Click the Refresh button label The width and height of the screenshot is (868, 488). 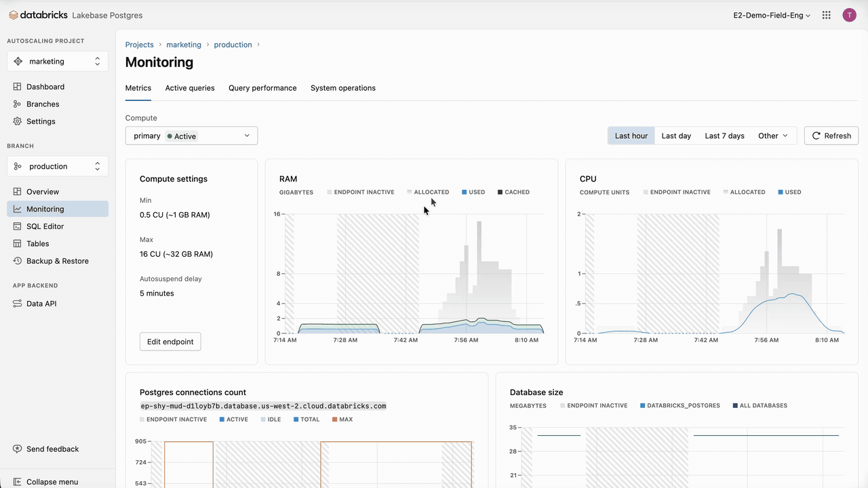pos(837,136)
